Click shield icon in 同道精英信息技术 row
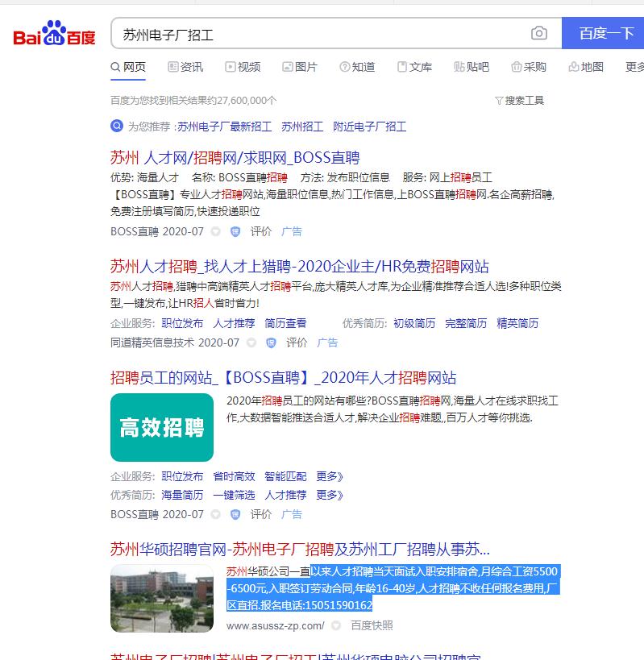The image size is (644, 660). click(271, 342)
